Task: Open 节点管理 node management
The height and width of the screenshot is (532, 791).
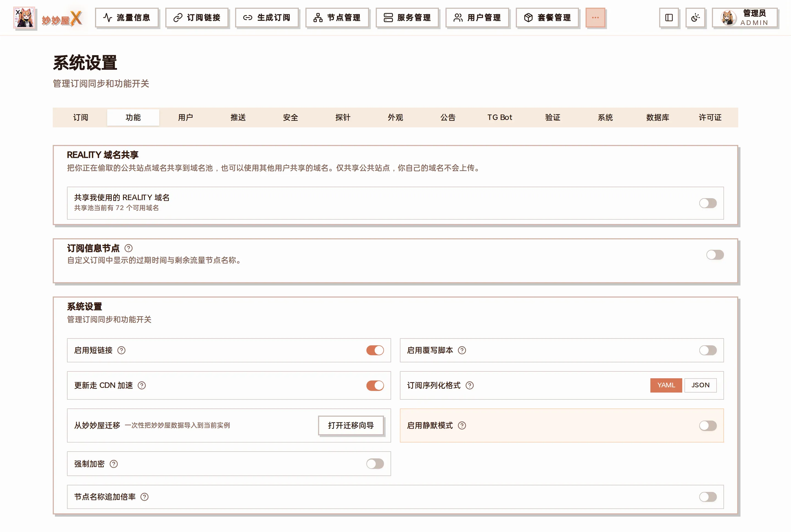Action: [337, 18]
